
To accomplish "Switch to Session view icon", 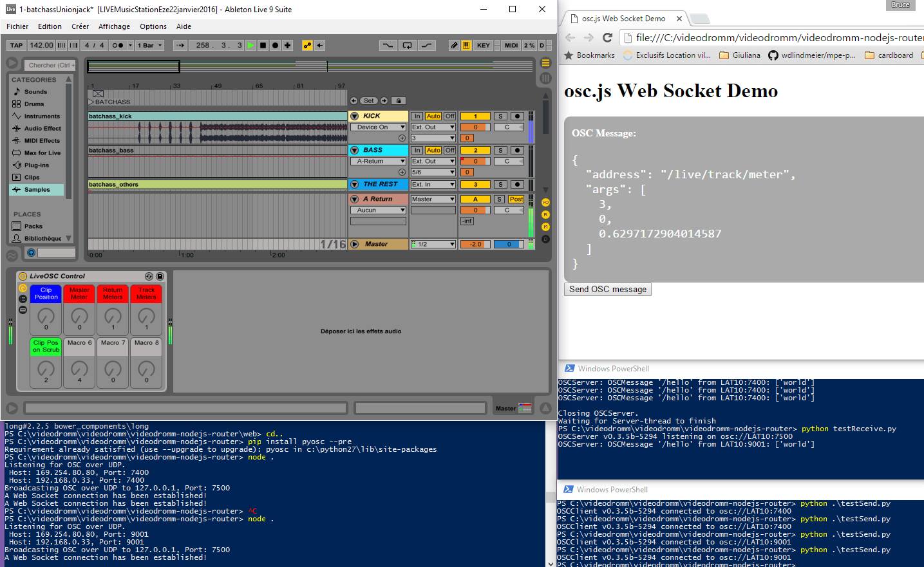I will 545,78.
